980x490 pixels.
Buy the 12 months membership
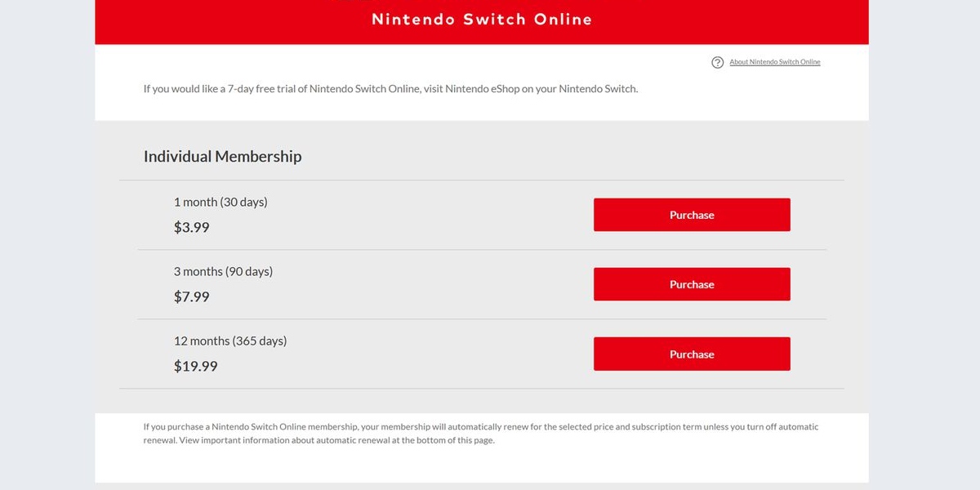691,354
